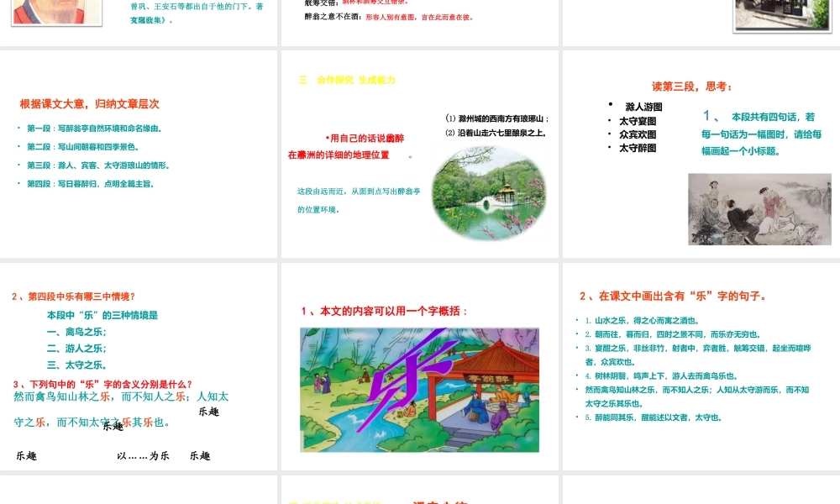Click the building photo in the top-right slide

(782, 15)
